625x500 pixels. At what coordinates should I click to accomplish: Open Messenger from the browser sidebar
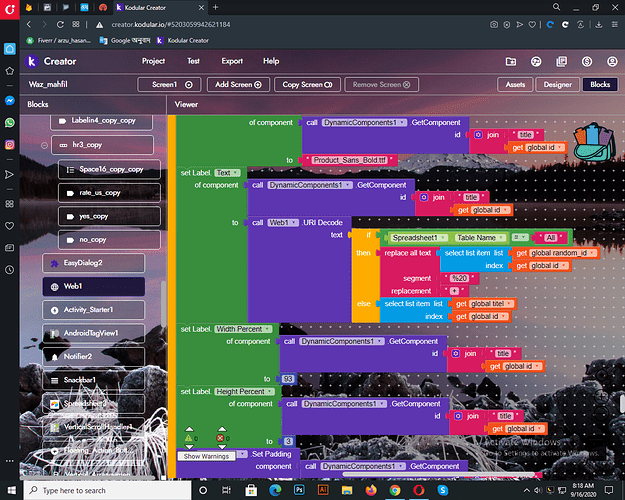9,101
